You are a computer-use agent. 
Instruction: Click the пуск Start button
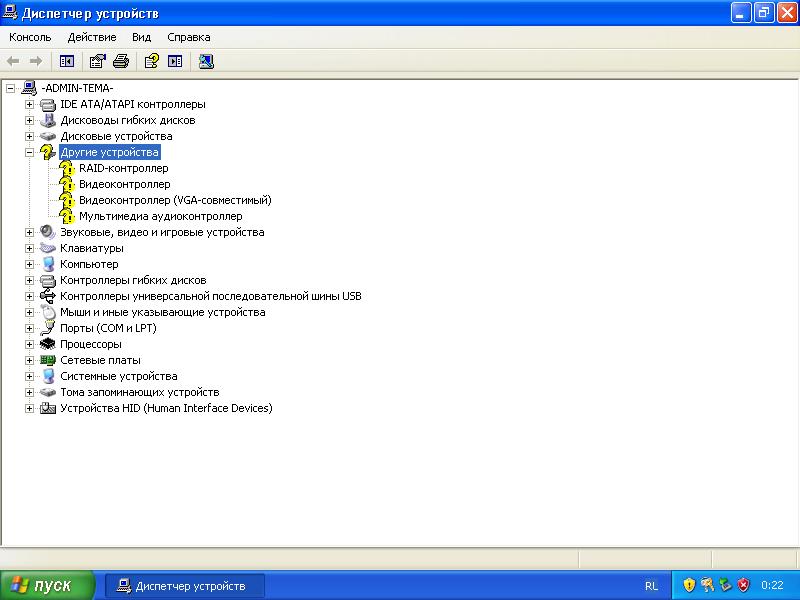click(x=47, y=585)
